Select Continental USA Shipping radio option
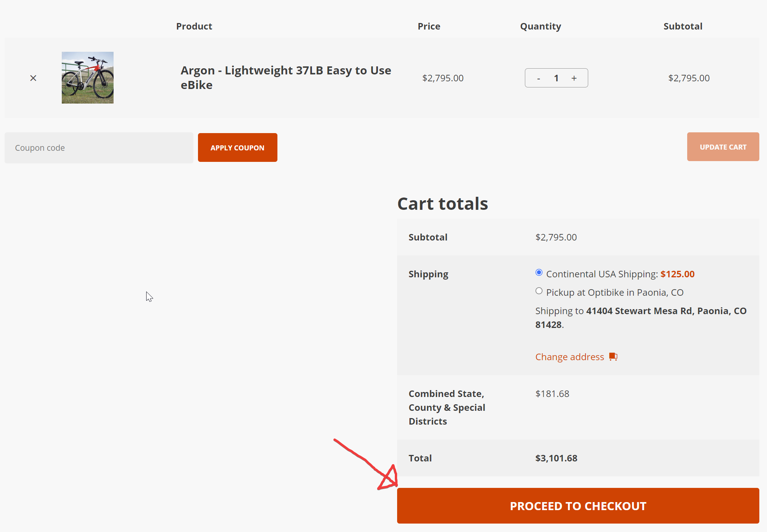 (x=539, y=273)
